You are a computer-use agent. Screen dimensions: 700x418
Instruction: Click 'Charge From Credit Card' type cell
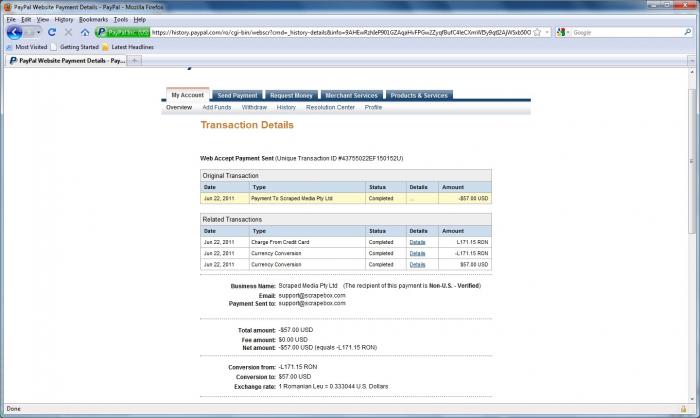(307, 242)
